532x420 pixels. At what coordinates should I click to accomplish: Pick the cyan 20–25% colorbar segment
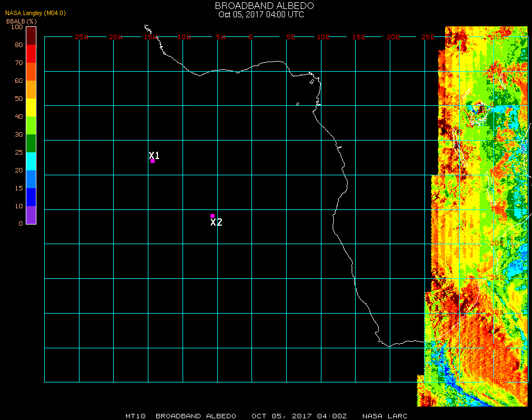pos(31,161)
